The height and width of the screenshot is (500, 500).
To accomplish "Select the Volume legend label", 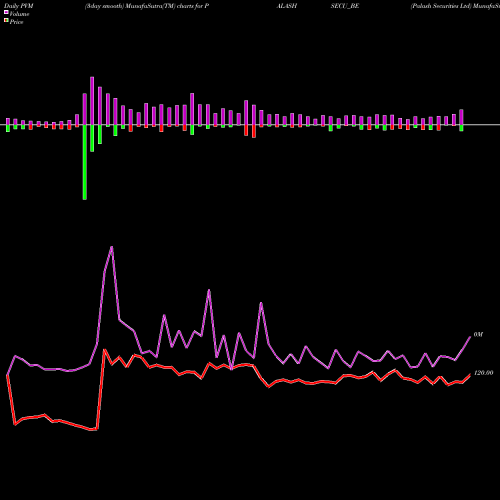I will 19,14.
